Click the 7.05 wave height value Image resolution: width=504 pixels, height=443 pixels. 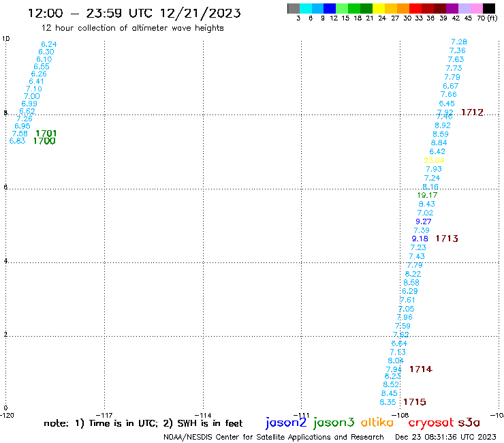tap(407, 309)
